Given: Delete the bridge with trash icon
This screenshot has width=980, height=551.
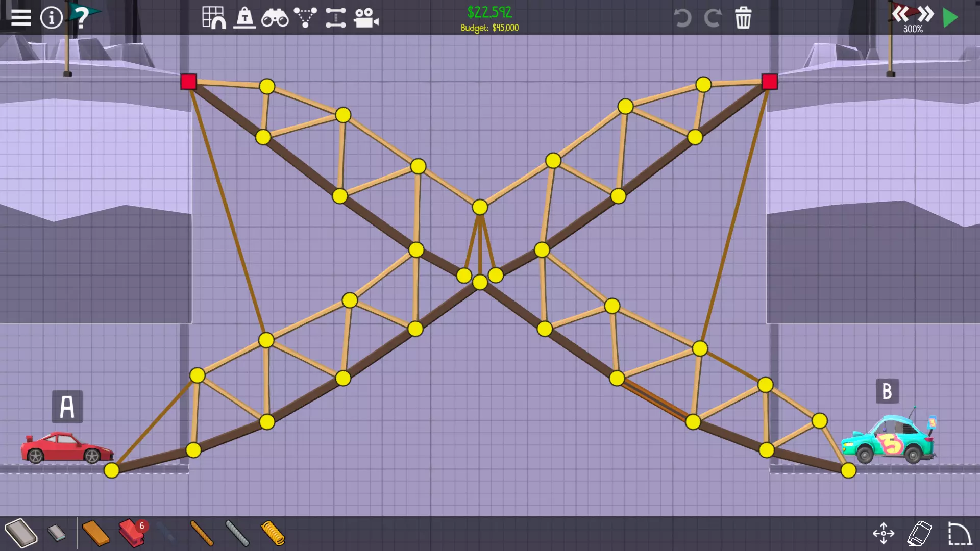Looking at the screenshot, I should click(x=743, y=18).
